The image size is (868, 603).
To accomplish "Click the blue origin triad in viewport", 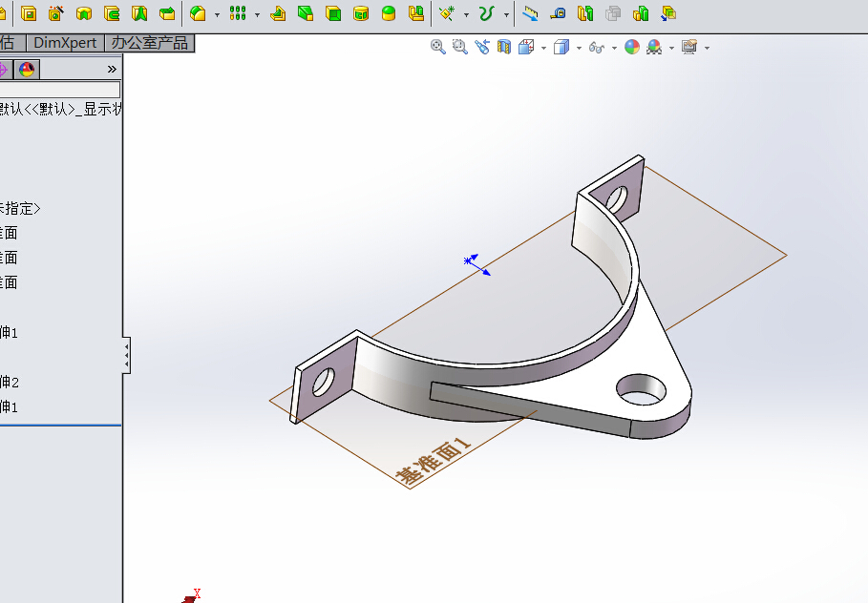I will tap(476, 264).
